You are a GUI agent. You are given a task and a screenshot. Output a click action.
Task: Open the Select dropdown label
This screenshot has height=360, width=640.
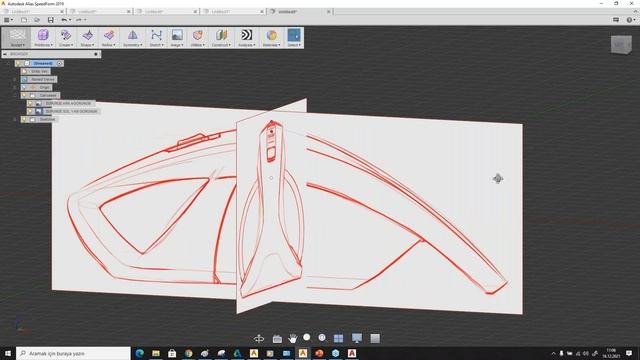(294, 45)
